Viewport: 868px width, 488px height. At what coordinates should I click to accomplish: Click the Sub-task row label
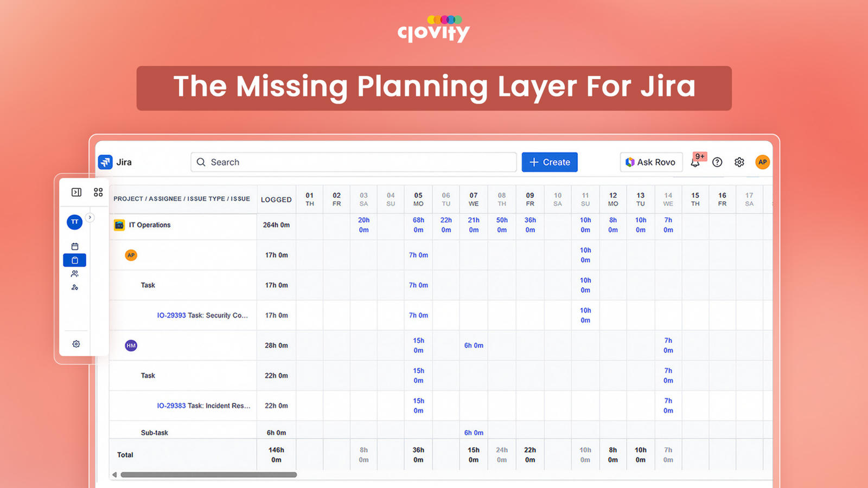click(155, 433)
